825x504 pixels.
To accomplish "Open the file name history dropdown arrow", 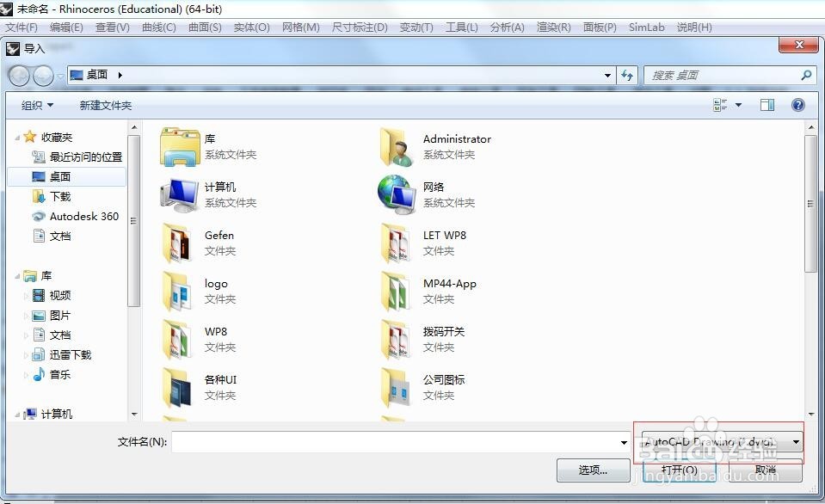I will click(x=624, y=442).
